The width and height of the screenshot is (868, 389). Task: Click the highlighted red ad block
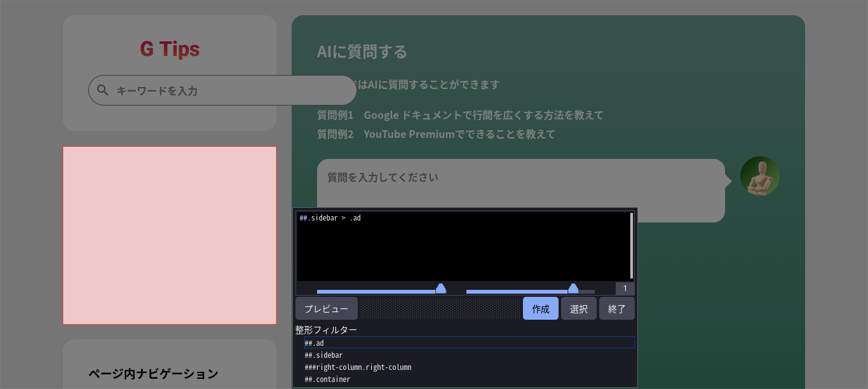[x=170, y=235]
